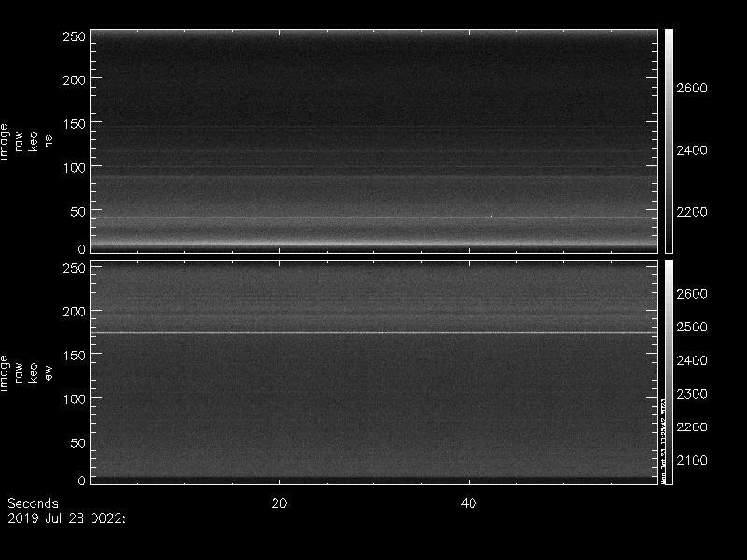Screen dimensions: 747x560
Task: Click the '2500' value on the ew colorbar
Action: [692, 328]
